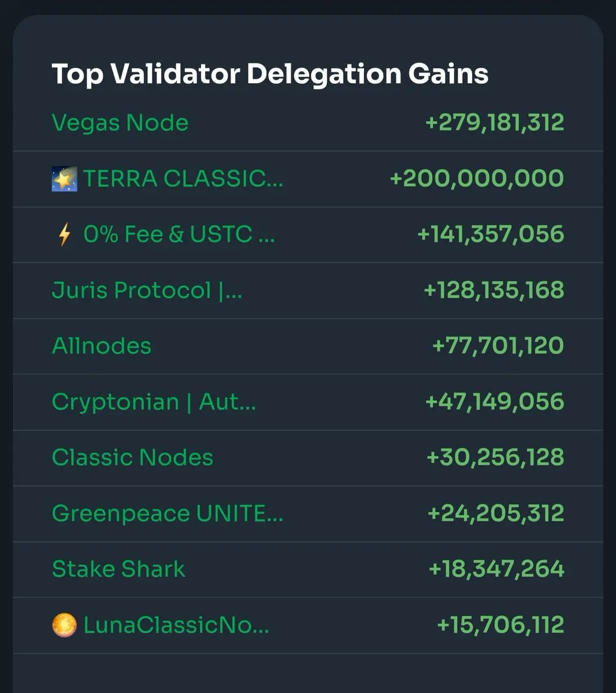Click the star icon beside TERRA CLASSIC
The width and height of the screenshot is (616, 693).
pyautogui.click(x=64, y=180)
